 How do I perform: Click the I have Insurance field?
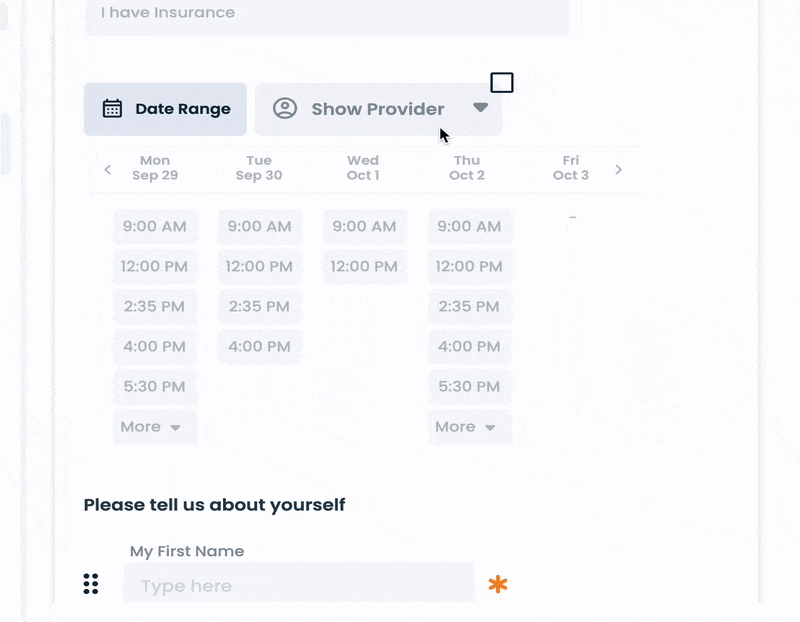click(x=327, y=15)
